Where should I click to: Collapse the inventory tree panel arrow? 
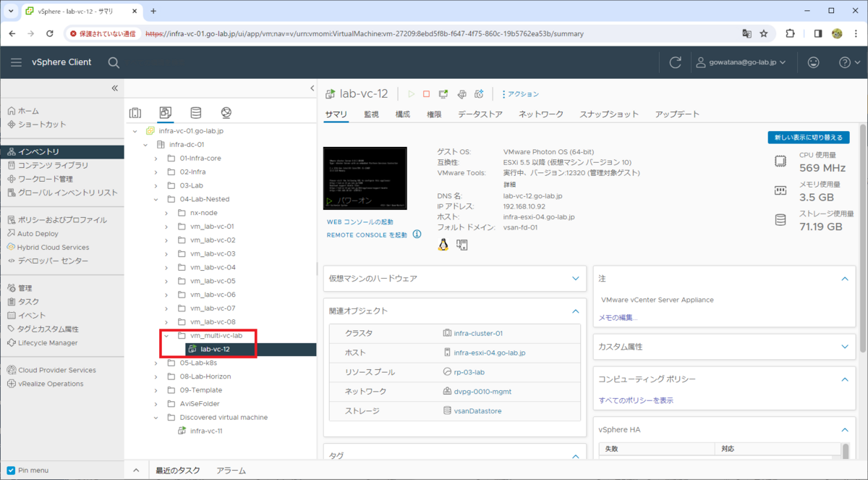pos(312,88)
